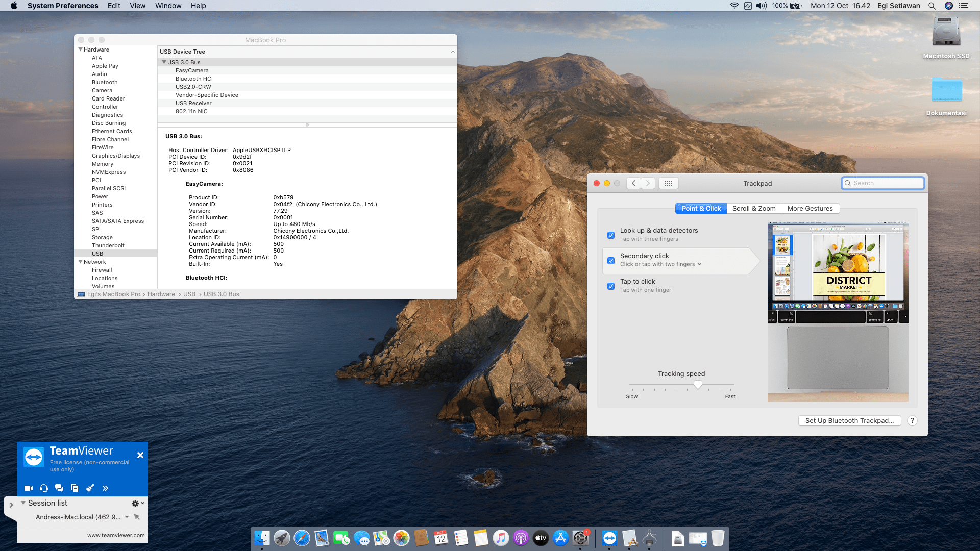
Task: Disable Look up & data detectors
Action: tap(611, 235)
